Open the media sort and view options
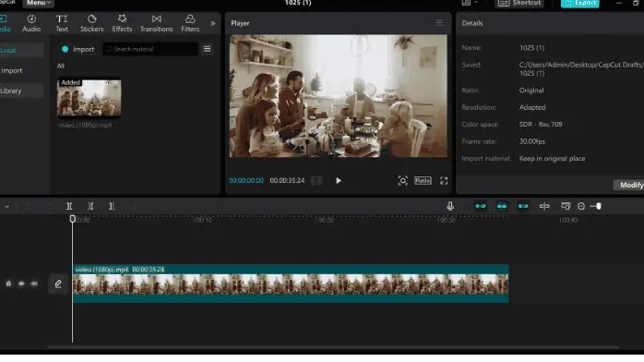 [x=207, y=49]
